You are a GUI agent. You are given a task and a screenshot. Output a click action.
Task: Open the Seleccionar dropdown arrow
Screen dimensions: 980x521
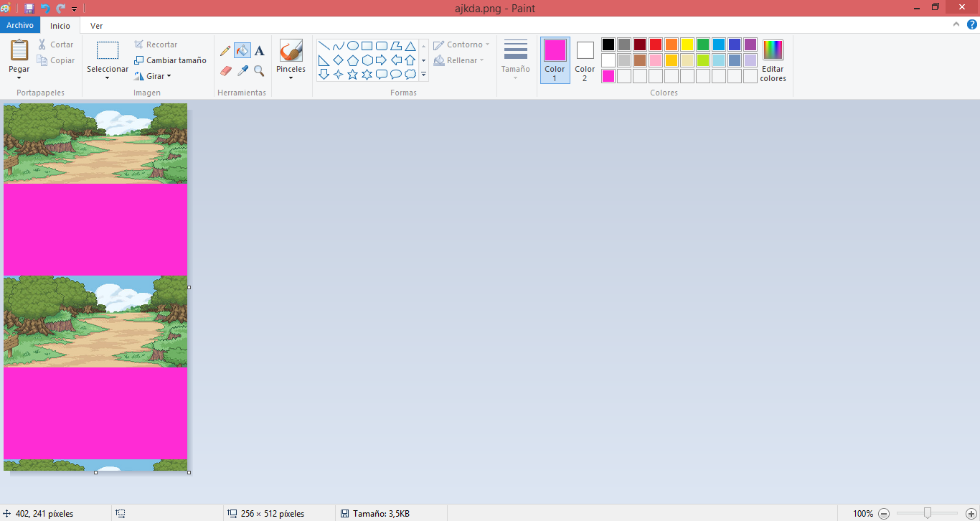108,78
